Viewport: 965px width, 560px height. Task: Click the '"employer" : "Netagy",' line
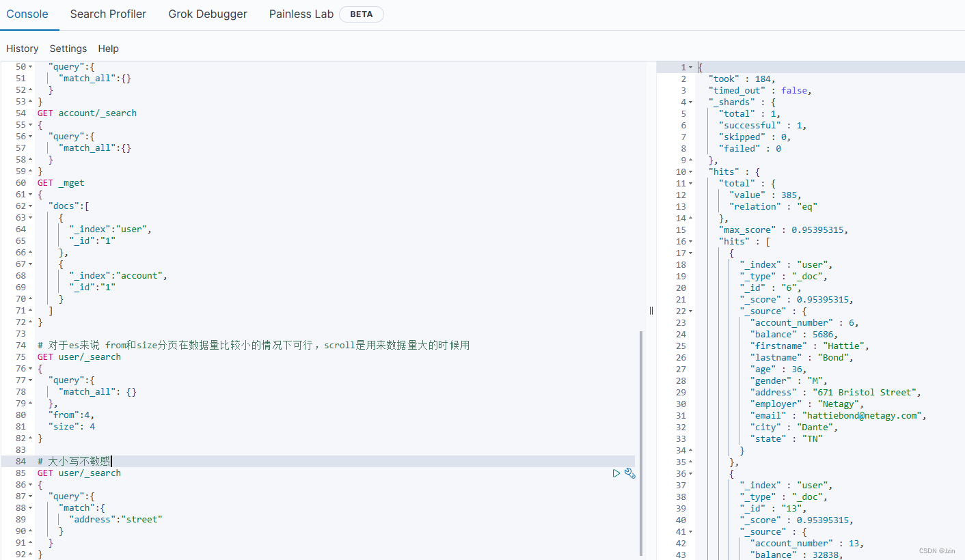(807, 404)
